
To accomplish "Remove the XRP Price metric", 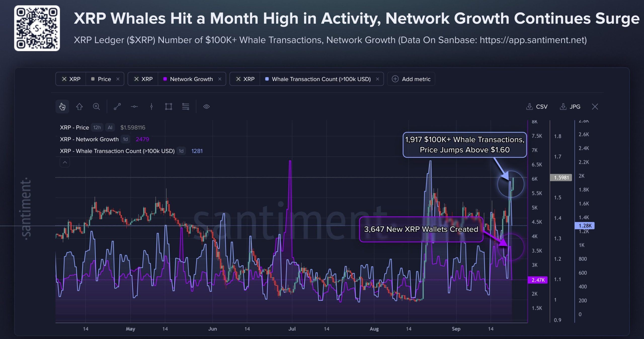I will point(118,79).
